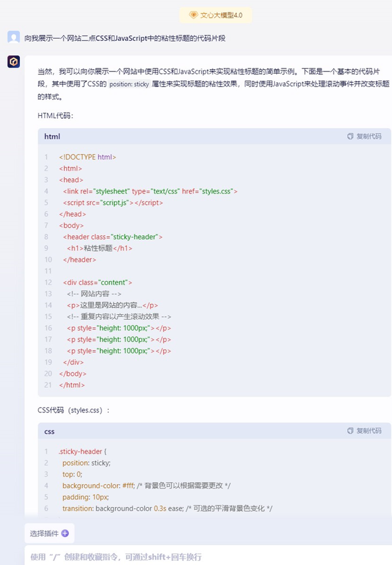Click the html language header label

[52, 136]
